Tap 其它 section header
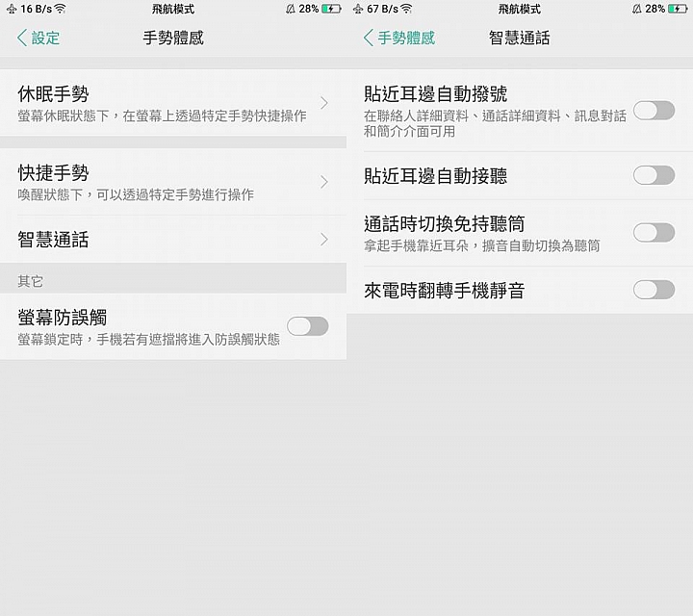 31,281
